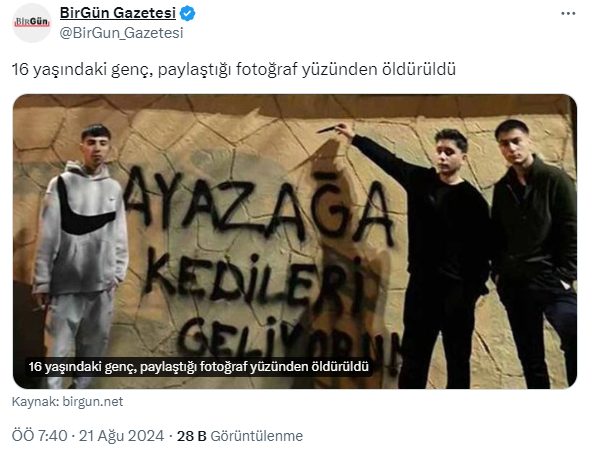The height and width of the screenshot is (455, 593).
Task: Open the BirGün Gazetesi display name
Action: [x=118, y=13]
